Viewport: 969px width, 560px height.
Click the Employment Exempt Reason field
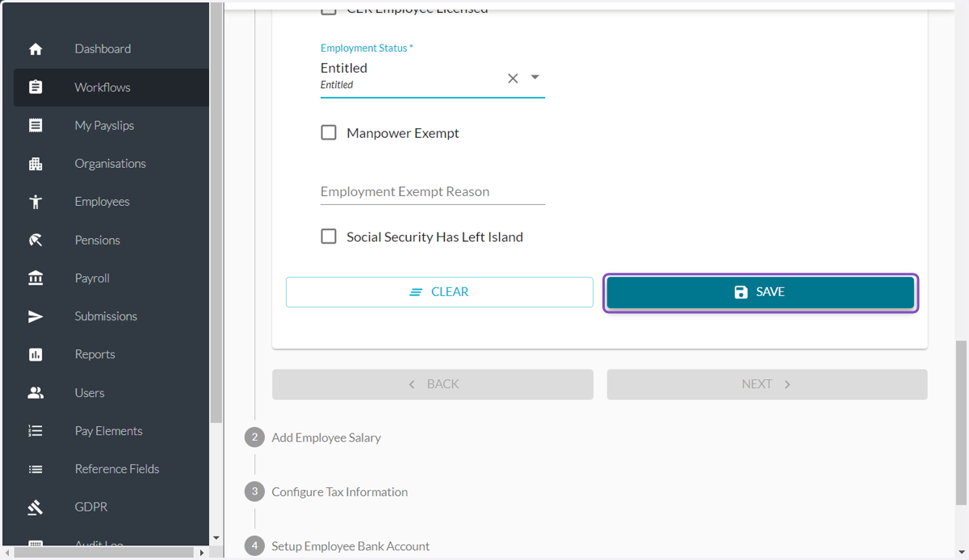[433, 192]
